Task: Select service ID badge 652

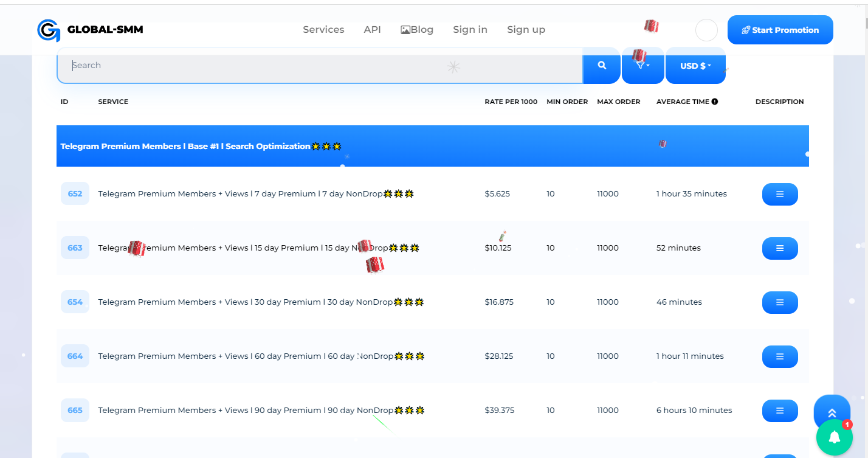Action: 75,194
